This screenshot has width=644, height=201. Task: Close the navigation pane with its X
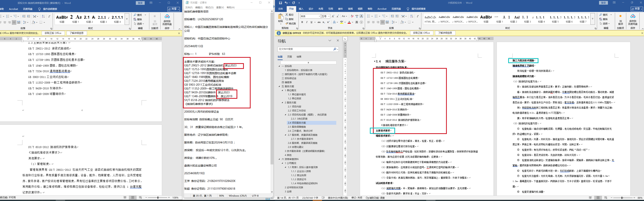pos(338,40)
